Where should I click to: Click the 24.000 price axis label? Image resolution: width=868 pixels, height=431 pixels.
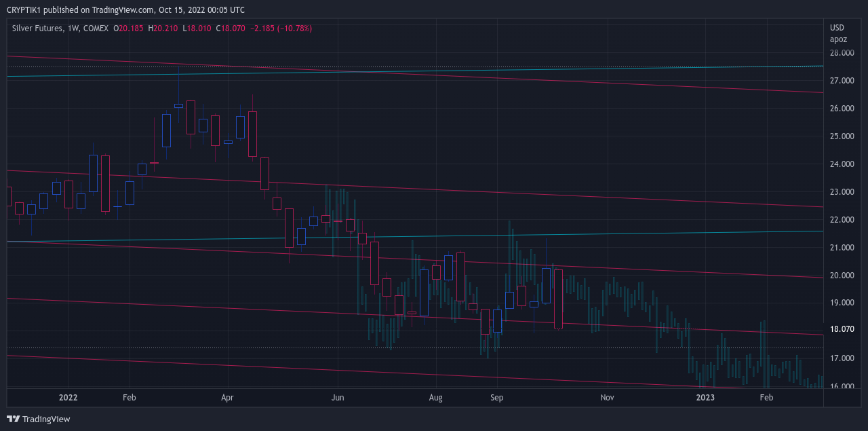point(842,164)
